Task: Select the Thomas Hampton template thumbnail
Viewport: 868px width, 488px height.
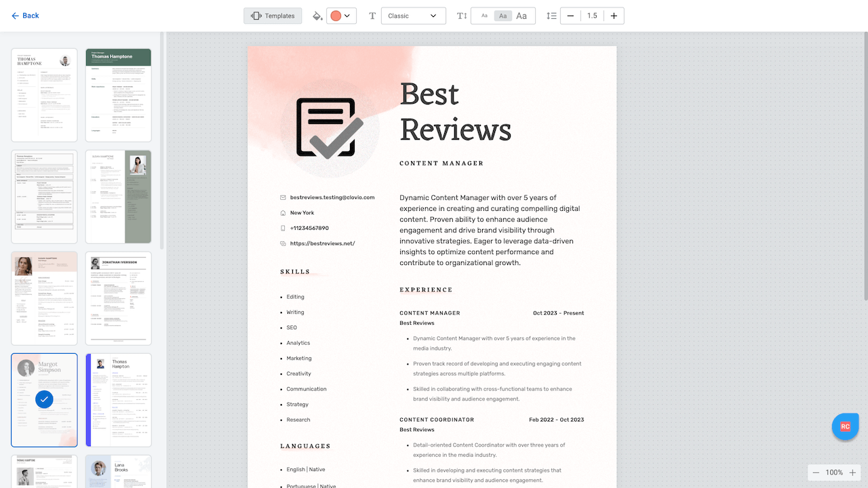Action: pos(119,400)
